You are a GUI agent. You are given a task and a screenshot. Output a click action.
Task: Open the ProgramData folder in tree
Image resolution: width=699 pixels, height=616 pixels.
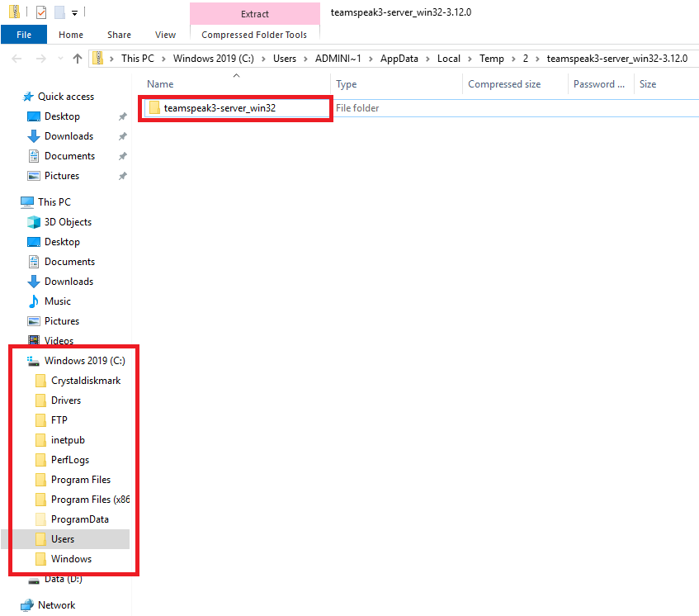click(x=80, y=519)
